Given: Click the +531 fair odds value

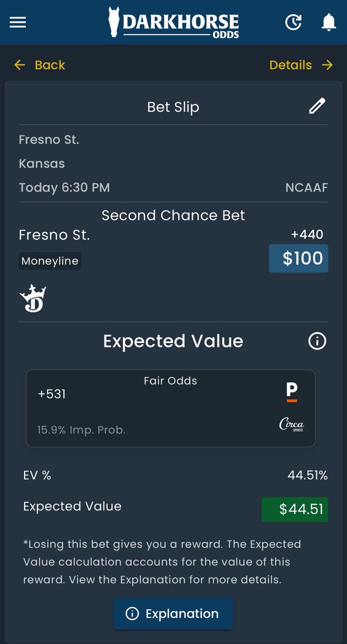Looking at the screenshot, I should click(x=52, y=394).
